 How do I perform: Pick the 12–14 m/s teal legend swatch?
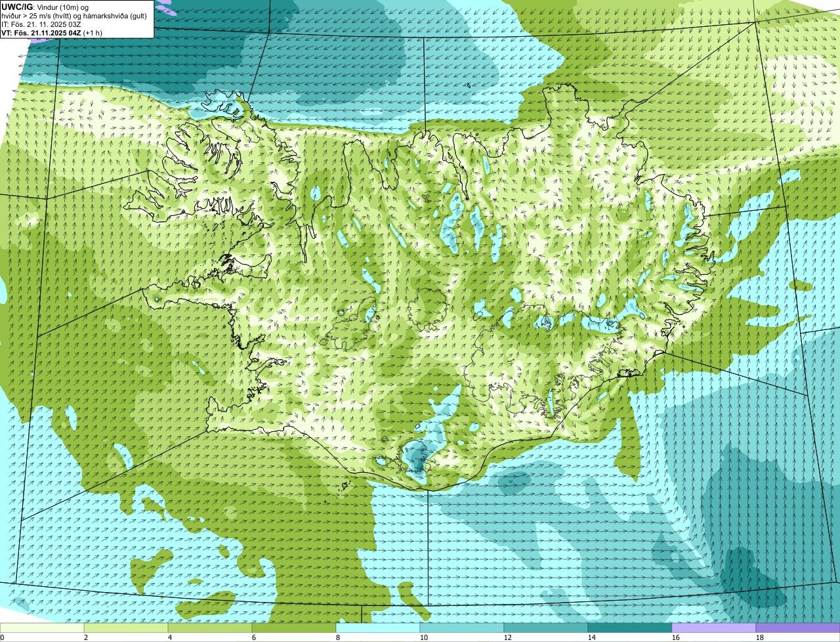546,628
